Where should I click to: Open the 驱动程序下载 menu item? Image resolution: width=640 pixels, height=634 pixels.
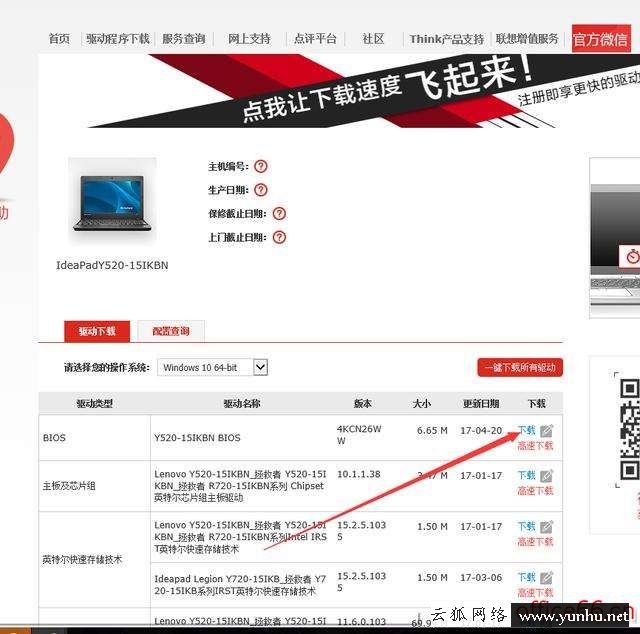coord(118,39)
